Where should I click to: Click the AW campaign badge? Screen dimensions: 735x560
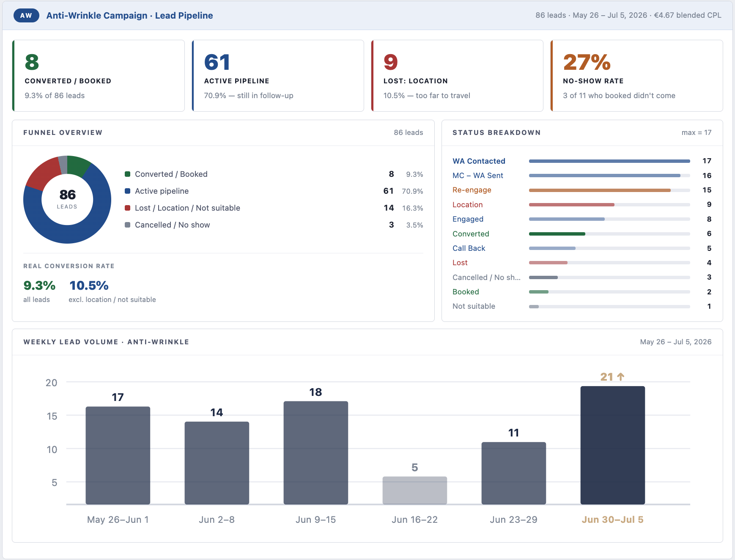(26, 15)
